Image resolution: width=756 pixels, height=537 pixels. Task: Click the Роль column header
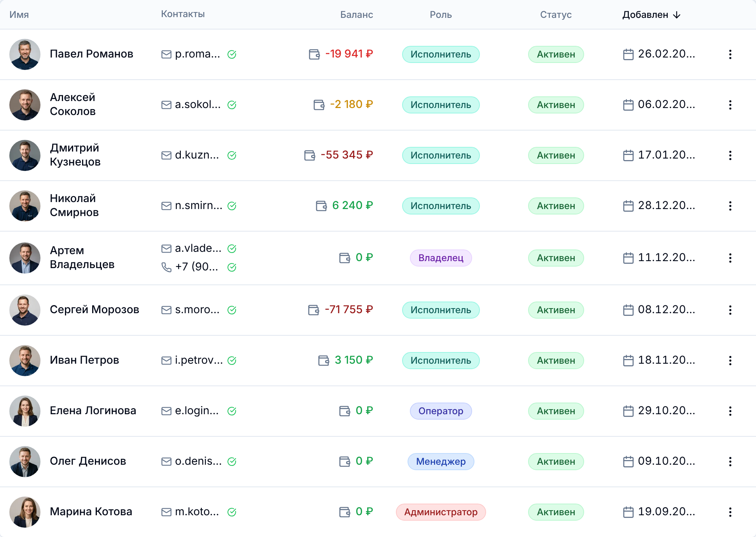pyautogui.click(x=441, y=15)
